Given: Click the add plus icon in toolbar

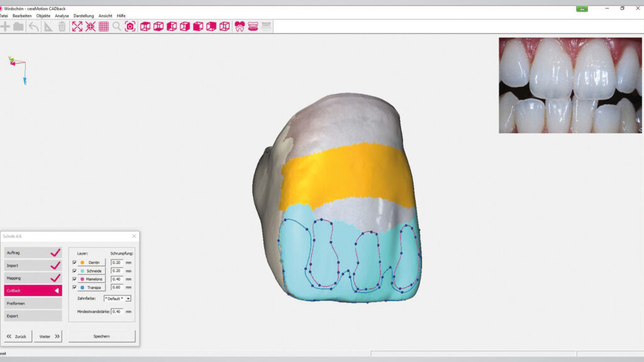Looking at the screenshot, I should [5, 26].
